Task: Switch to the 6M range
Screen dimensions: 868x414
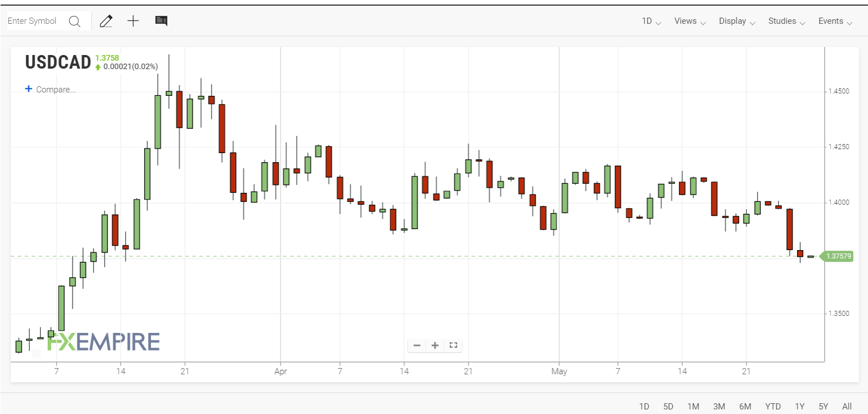Action: tap(745, 407)
